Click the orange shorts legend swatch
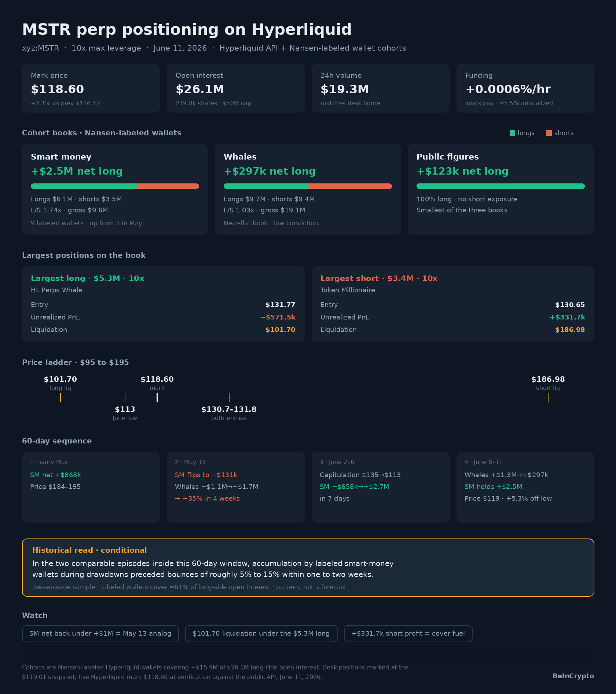 (549, 133)
